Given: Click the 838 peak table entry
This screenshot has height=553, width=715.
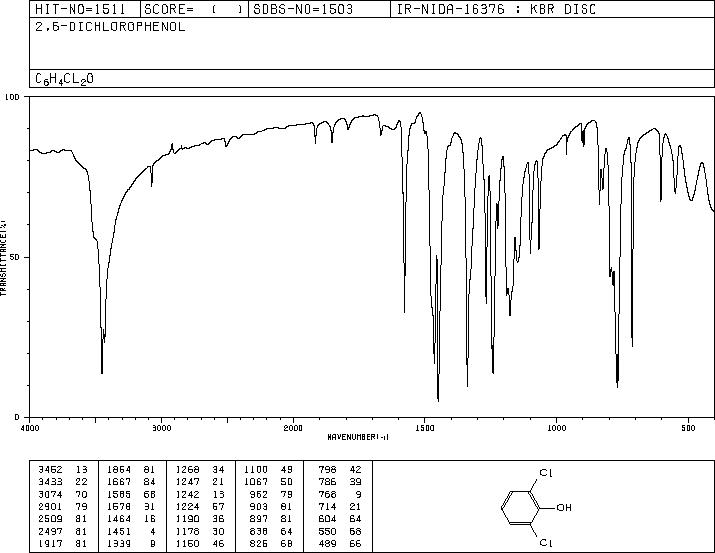Looking at the screenshot, I should pyautogui.click(x=271, y=531).
